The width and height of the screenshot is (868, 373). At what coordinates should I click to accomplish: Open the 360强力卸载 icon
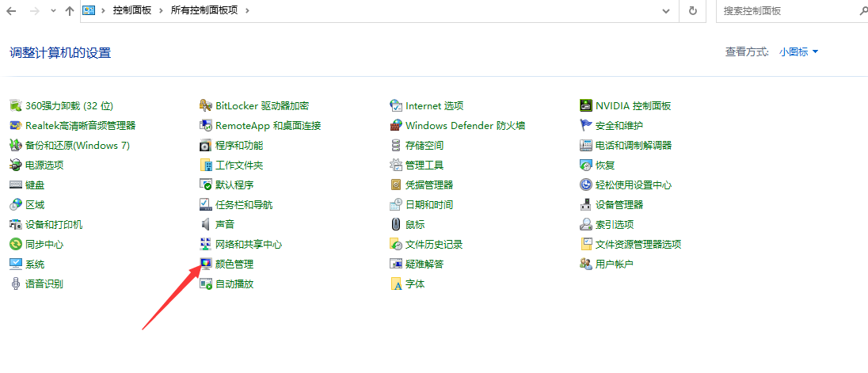[x=16, y=105]
